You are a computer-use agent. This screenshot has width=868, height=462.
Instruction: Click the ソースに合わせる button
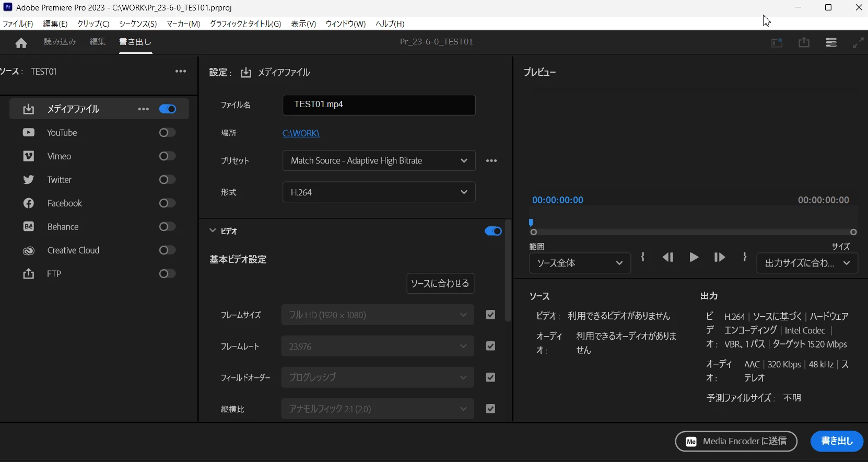tap(441, 284)
